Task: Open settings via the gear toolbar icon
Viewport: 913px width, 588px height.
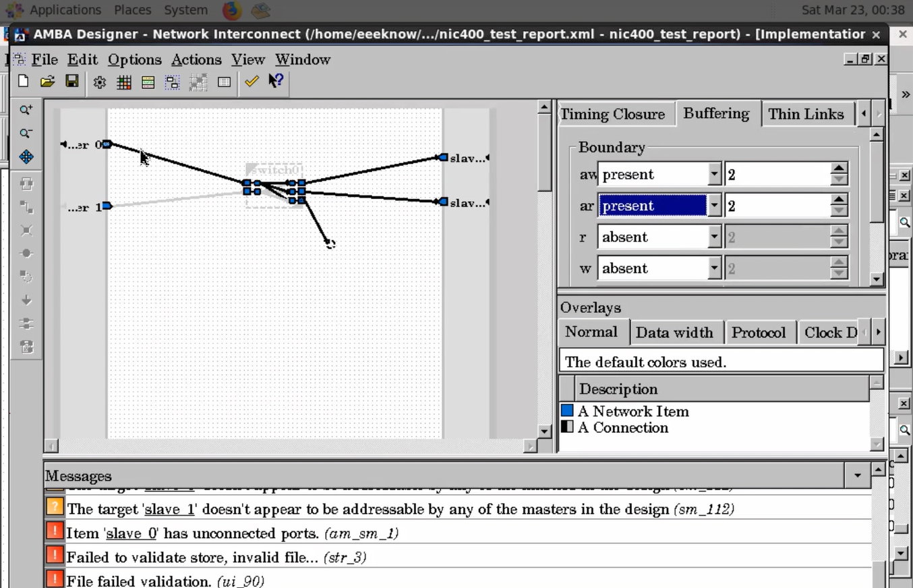Action: pyautogui.click(x=100, y=82)
